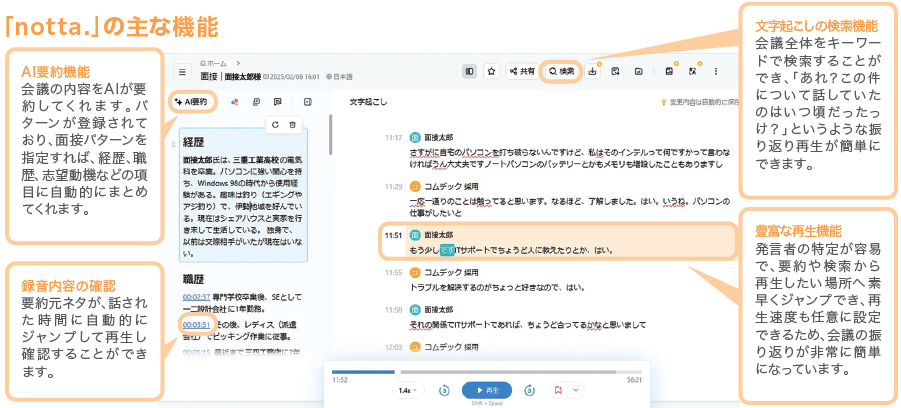Image resolution: width=901 pixels, height=408 pixels.
Task: Collapse the side panel icon beside 文字起こし
Action: [x=307, y=102]
